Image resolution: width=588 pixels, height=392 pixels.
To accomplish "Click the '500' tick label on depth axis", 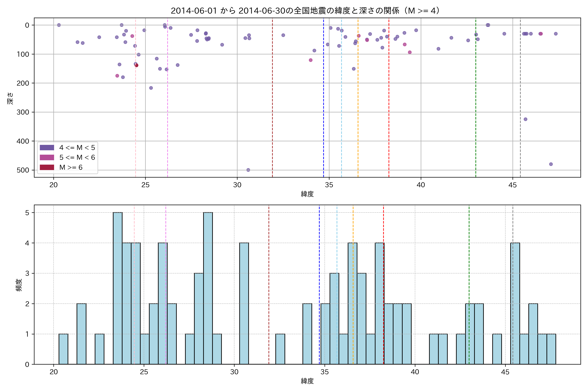I will tap(23, 170).
